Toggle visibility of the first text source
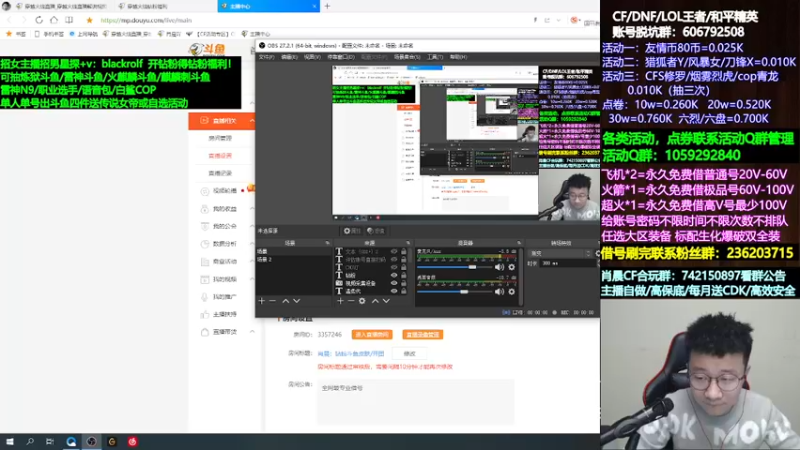 click(x=394, y=252)
